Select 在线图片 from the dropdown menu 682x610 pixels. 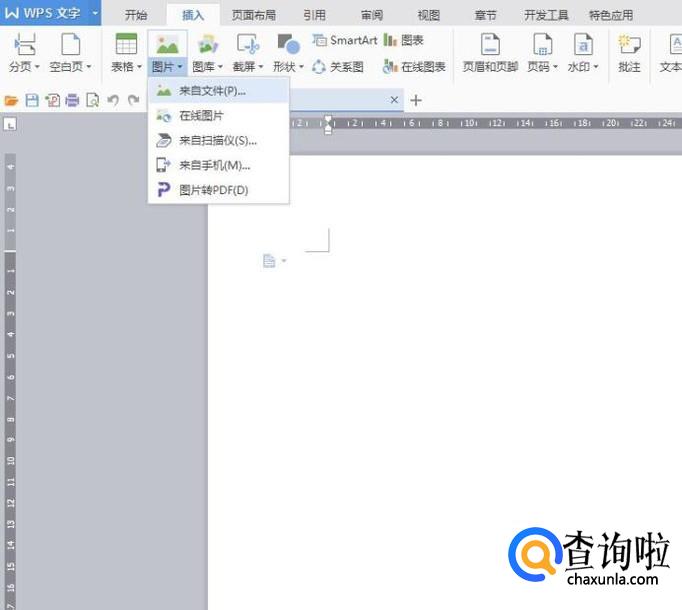(201, 116)
